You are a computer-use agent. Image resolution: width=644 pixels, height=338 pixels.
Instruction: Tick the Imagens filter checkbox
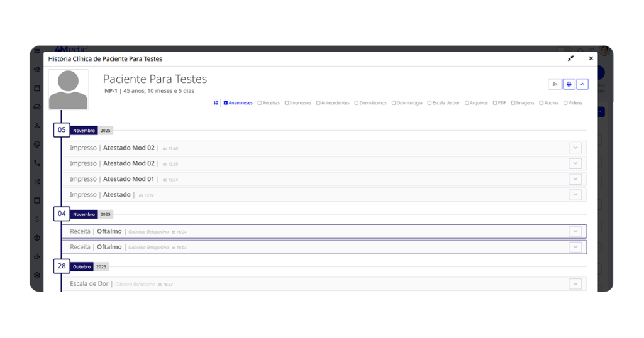[513, 103]
